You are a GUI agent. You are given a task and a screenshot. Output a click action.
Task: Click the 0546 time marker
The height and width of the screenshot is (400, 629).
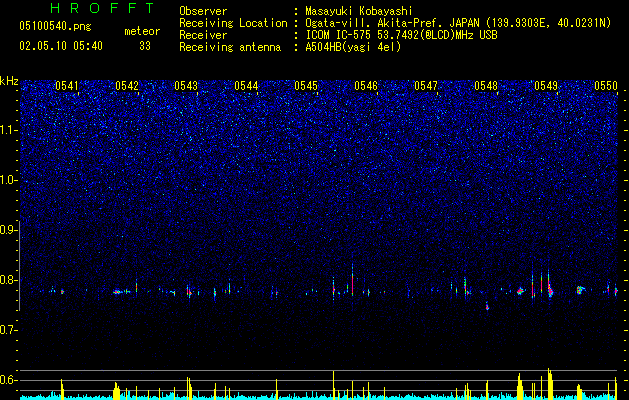[x=366, y=85]
